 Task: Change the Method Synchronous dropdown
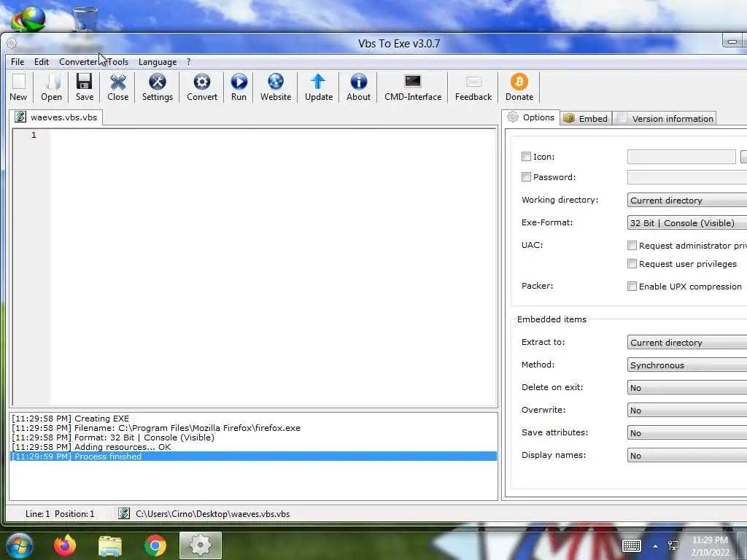pyautogui.click(x=687, y=365)
